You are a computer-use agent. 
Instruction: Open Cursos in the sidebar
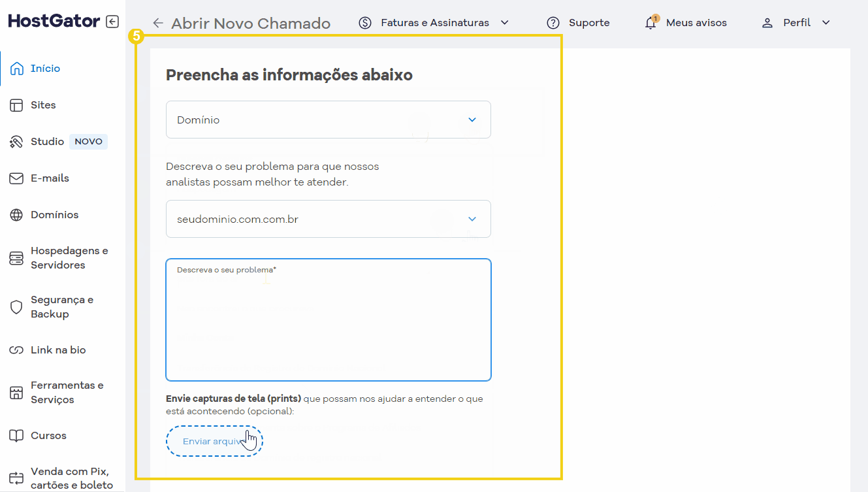[48, 436]
